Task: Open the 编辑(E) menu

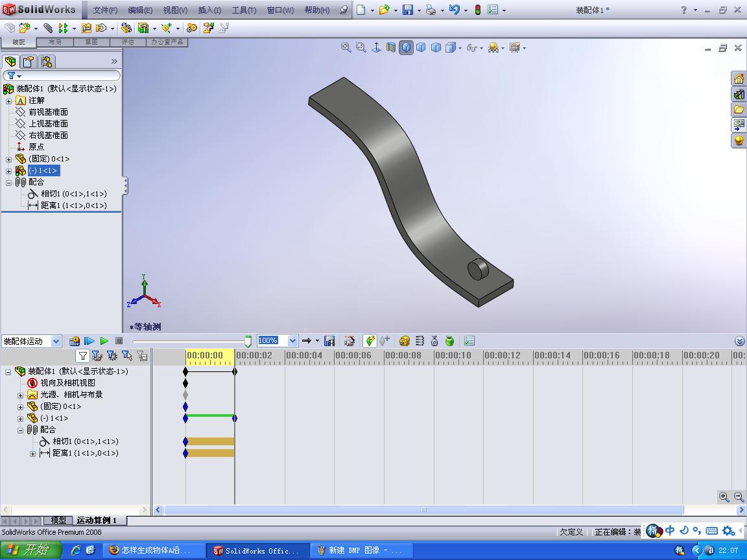Action: [140, 10]
